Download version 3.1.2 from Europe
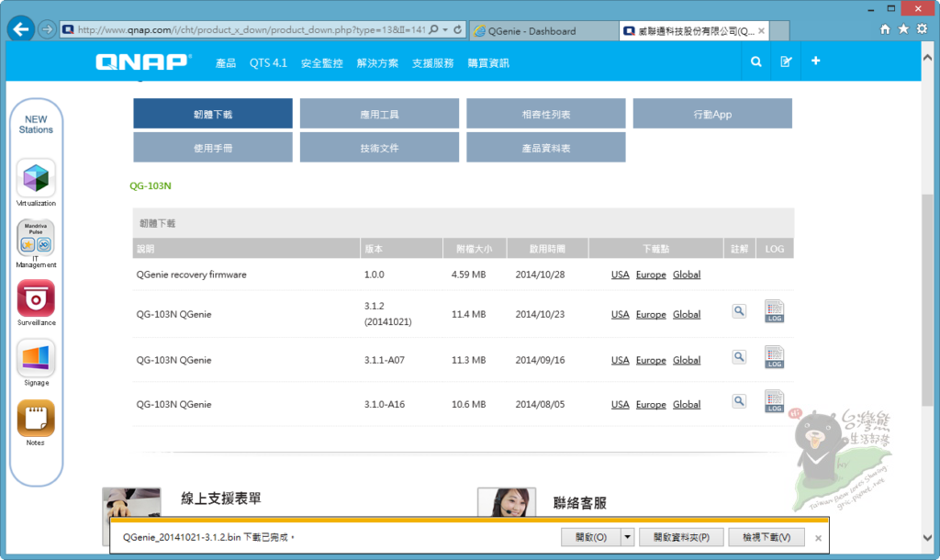940x560 pixels. (651, 314)
